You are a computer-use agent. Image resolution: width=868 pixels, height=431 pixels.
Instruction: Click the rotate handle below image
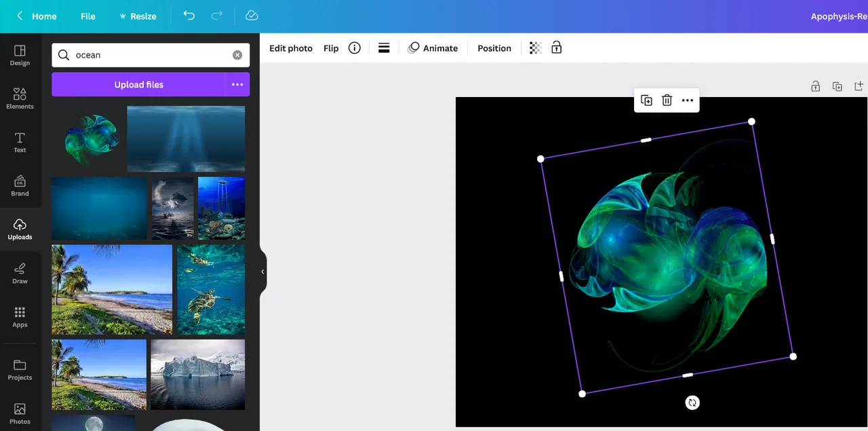click(x=692, y=402)
